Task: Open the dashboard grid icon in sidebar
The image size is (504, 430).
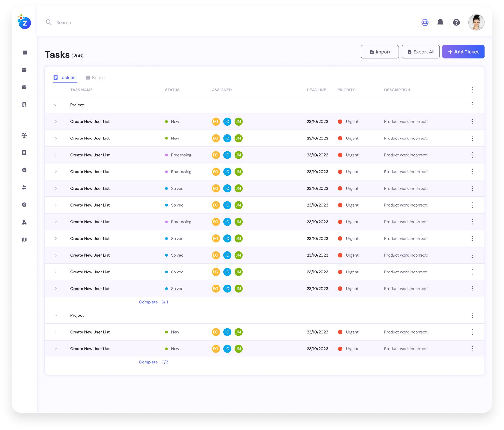Action: (x=25, y=52)
